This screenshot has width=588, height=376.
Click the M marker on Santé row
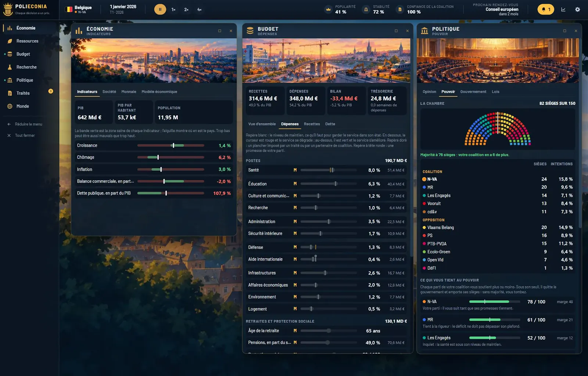click(295, 170)
